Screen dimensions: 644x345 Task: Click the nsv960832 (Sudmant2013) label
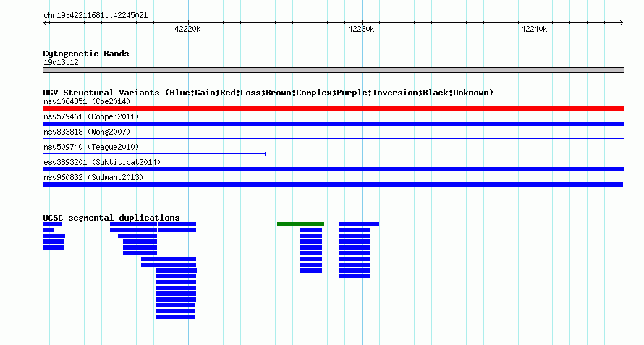93,177
